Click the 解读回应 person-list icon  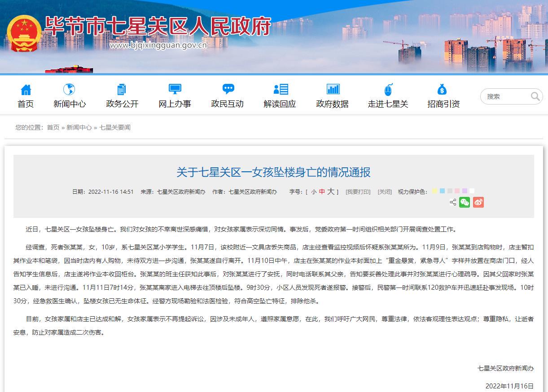click(281, 89)
